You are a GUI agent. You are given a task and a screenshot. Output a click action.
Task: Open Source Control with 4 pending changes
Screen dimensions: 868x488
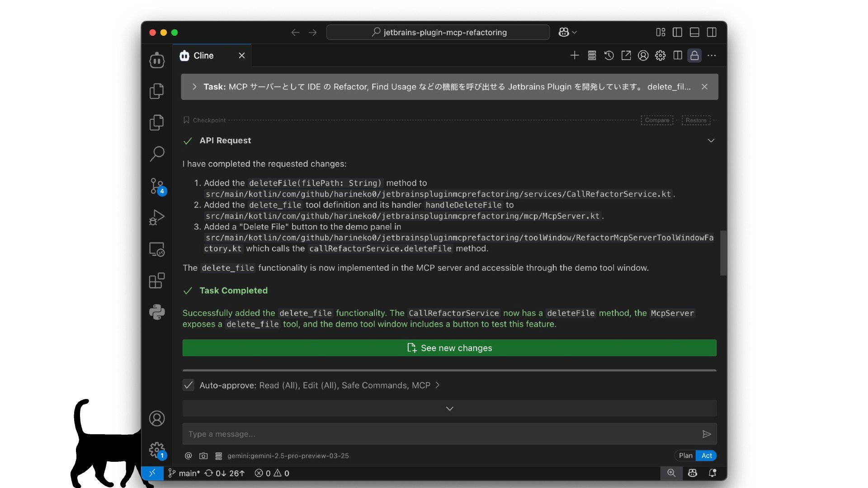pyautogui.click(x=157, y=186)
